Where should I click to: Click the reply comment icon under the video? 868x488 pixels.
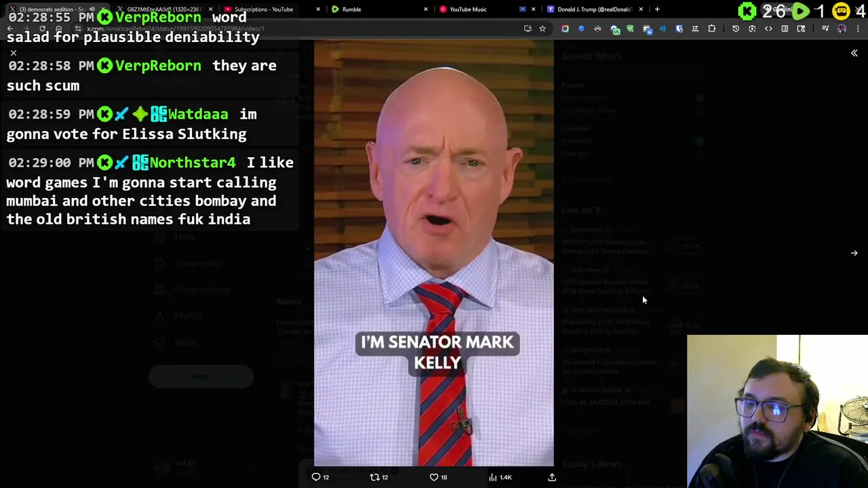tap(316, 477)
